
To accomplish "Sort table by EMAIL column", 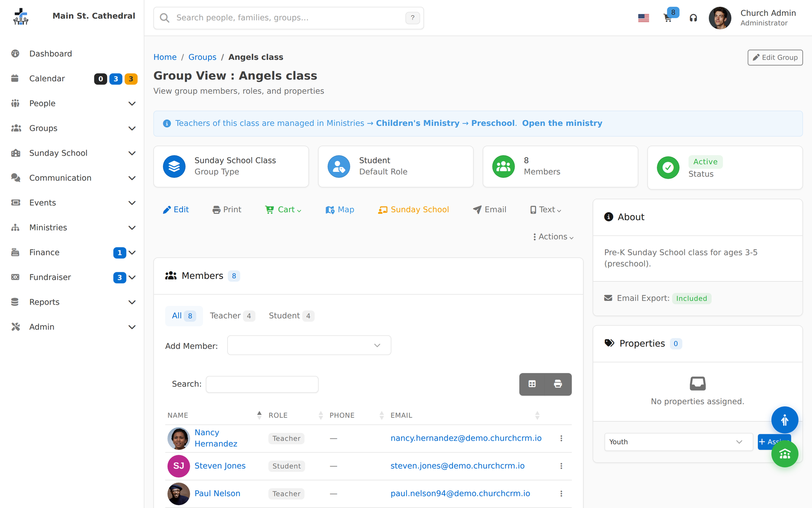I will [x=465, y=415].
